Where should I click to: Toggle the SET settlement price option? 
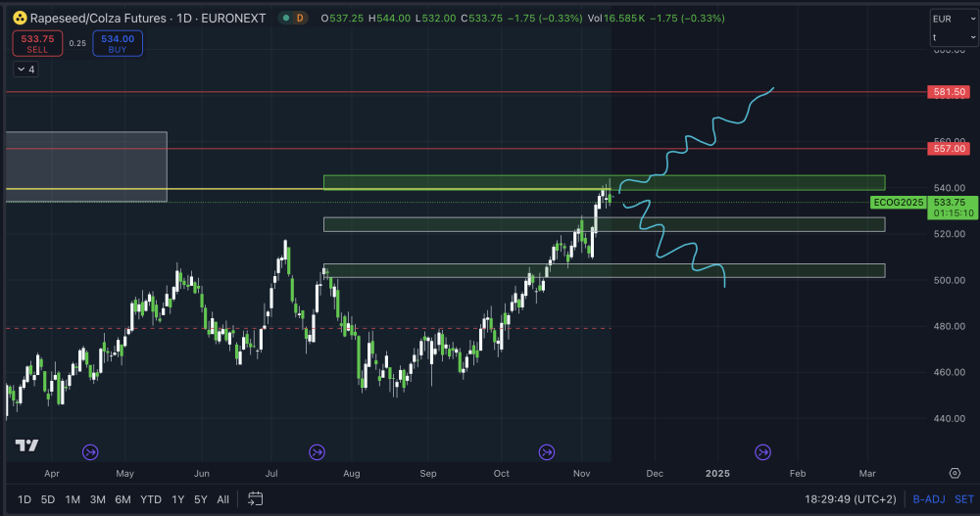(963, 499)
